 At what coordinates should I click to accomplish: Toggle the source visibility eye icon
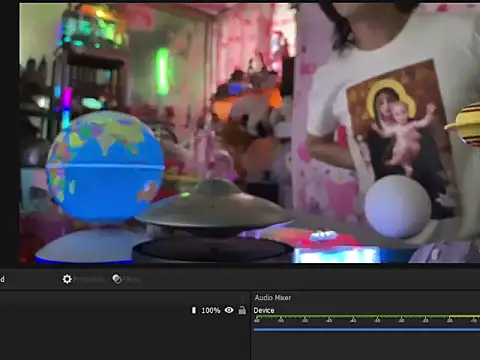pos(229,310)
